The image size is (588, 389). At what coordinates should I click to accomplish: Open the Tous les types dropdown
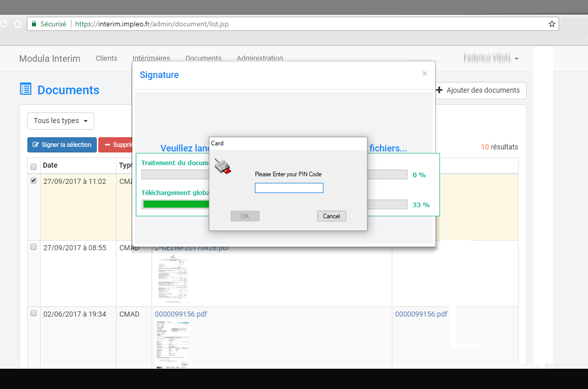(60, 121)
